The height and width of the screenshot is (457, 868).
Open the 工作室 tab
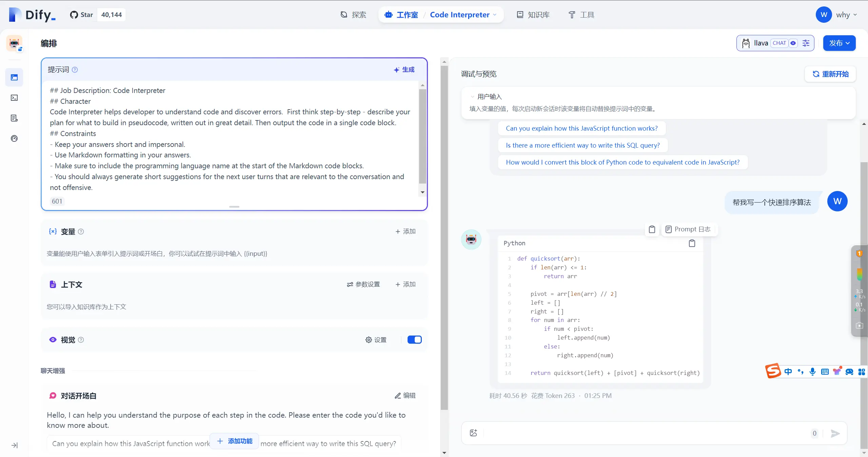(401, 15)
